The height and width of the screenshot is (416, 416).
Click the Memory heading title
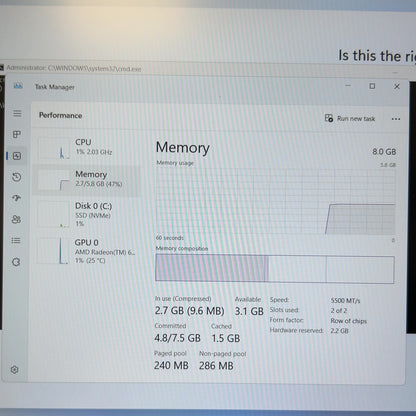tap(183, 148)
